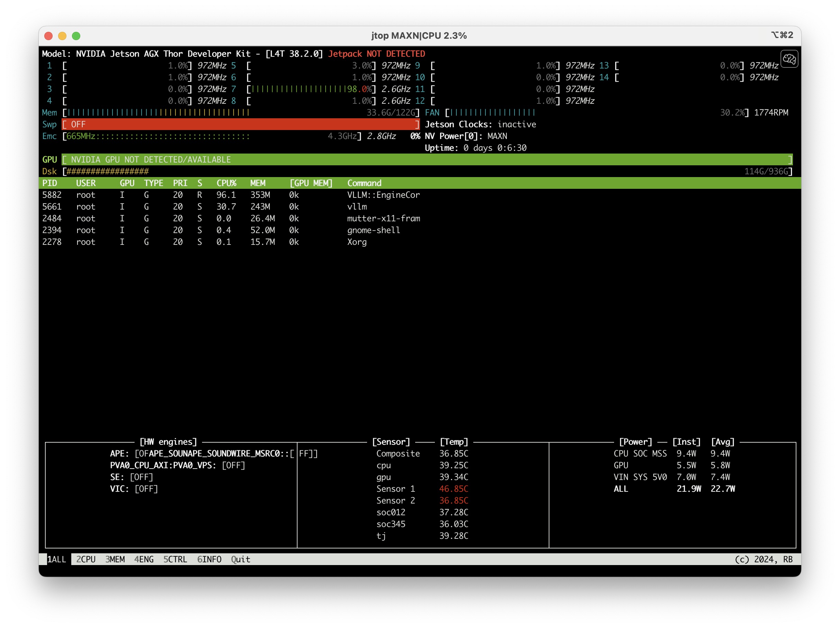Click the CPU% column header
Viewport: 840px width, 628px height.
226,183
